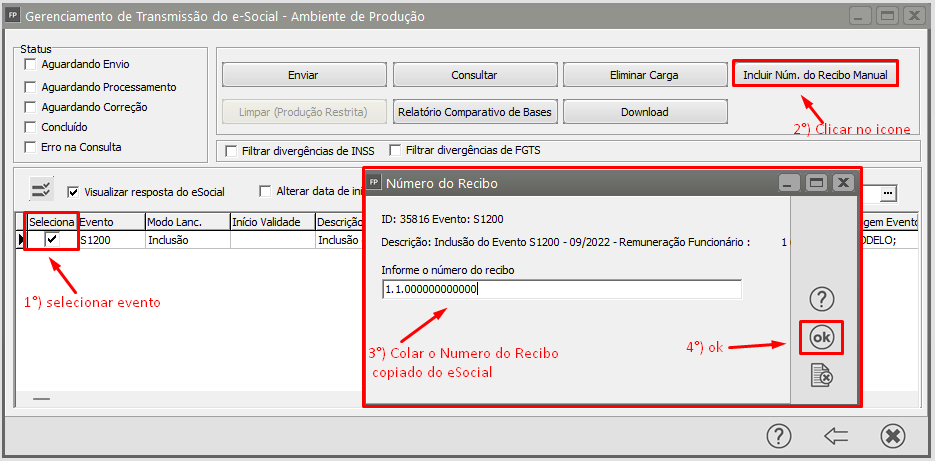This screenshot has width=935, height=461.
Task: Click the FP icon in the main window title bar
Action: point(13,16)
